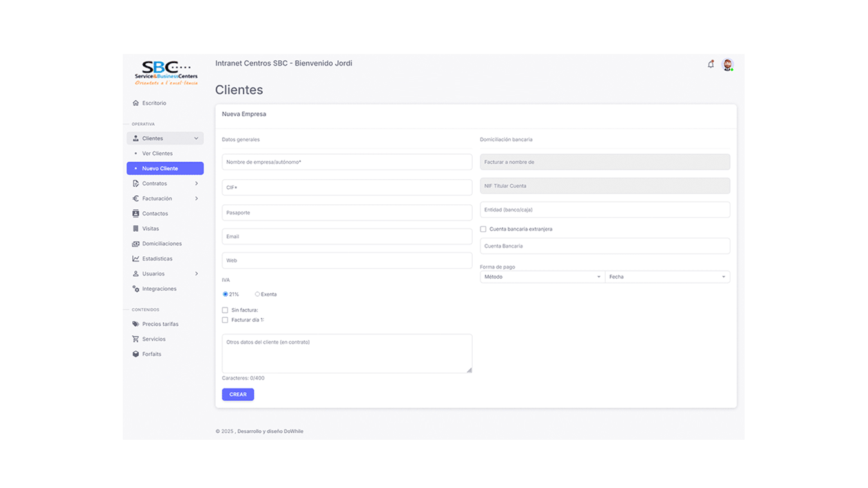This screenshot has height=488, width=868.
Task: Select the Visitas calendar icon
Action: coord(136,228)
